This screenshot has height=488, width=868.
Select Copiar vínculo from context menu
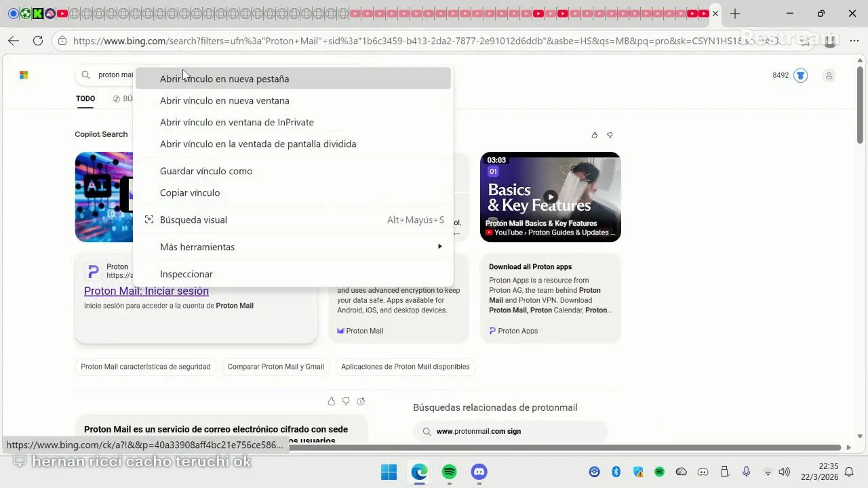[x=293, y=192]
